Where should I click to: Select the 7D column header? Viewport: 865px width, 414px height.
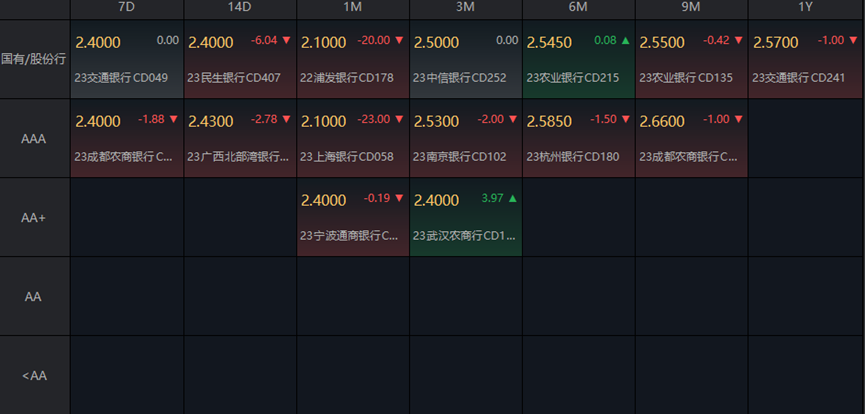tap(127, 8)
